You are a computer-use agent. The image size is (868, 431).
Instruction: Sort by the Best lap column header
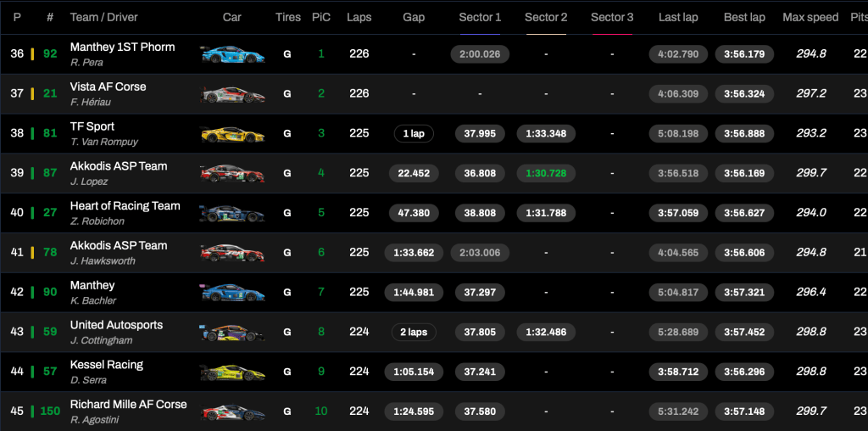(x=744, y=17)
